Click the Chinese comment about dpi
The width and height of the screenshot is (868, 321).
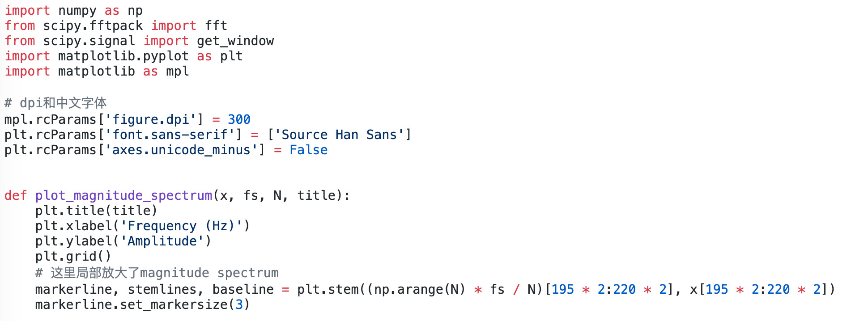(55, 103)
